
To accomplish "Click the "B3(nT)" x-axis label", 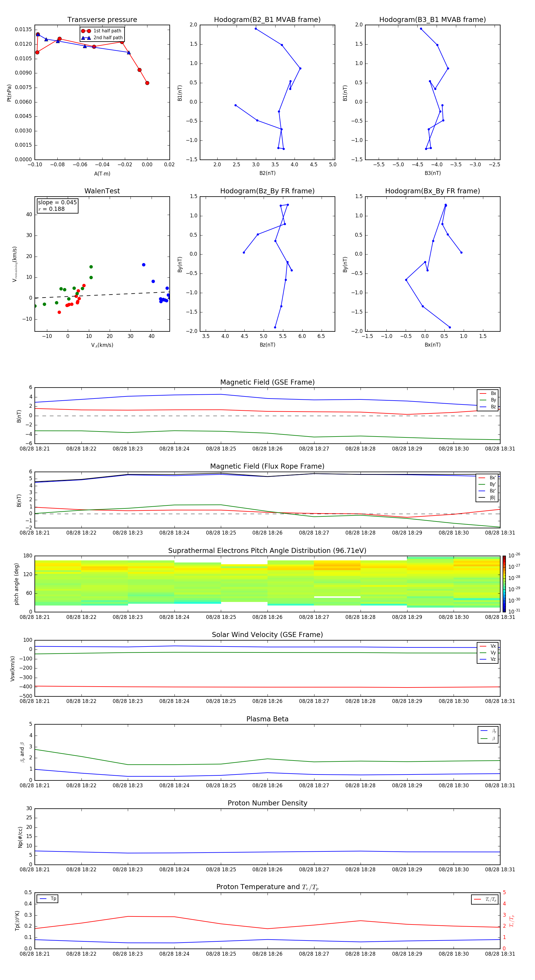I will (x=432, y=173).
